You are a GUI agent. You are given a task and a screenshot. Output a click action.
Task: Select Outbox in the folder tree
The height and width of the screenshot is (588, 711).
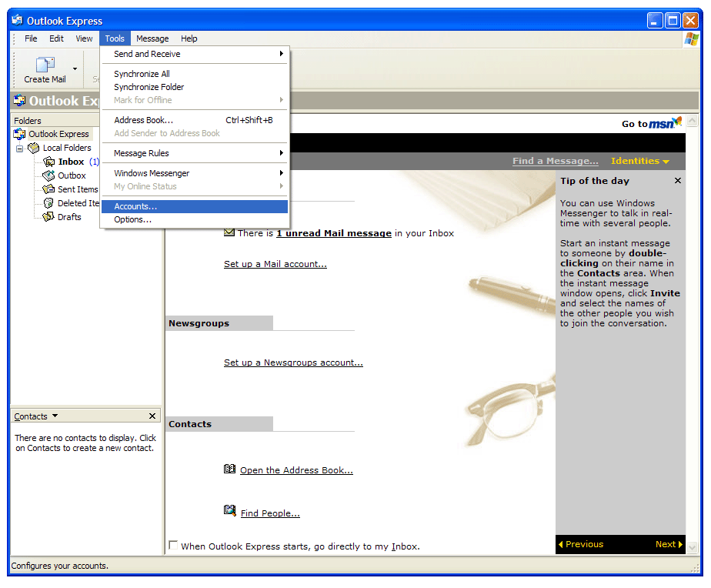72,175
